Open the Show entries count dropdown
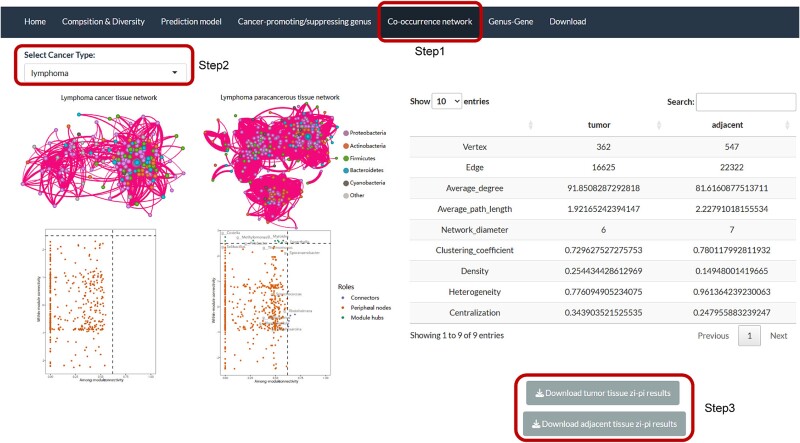Image resolution: width=800 pixels, height=443 pixels. pyautogui.click(x=446, y=101)
